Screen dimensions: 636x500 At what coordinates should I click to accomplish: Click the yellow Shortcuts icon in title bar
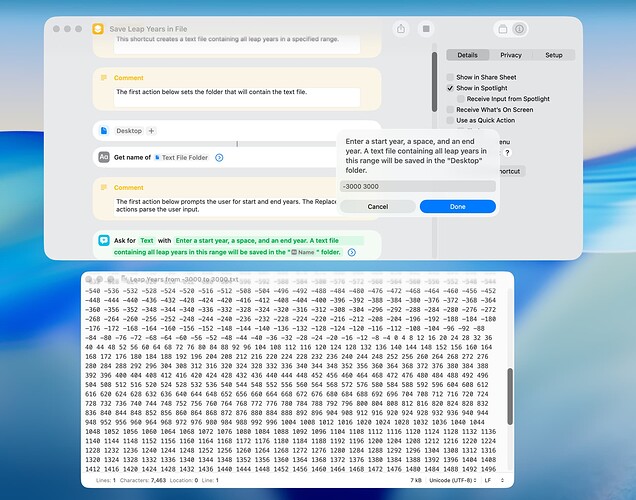point(98,29)
